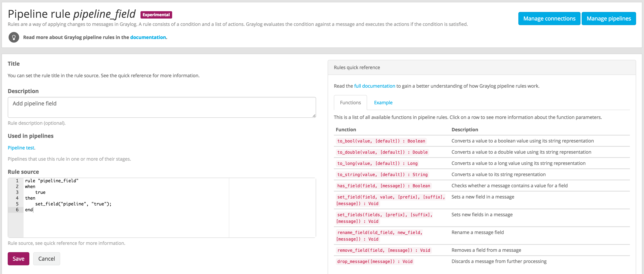
Task: Select the Functions tab
Action: tap(350, 103)
